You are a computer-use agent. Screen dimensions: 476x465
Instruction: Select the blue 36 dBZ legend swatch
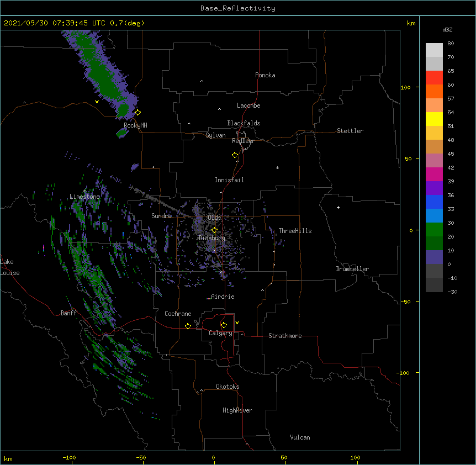tap(434, 202)
